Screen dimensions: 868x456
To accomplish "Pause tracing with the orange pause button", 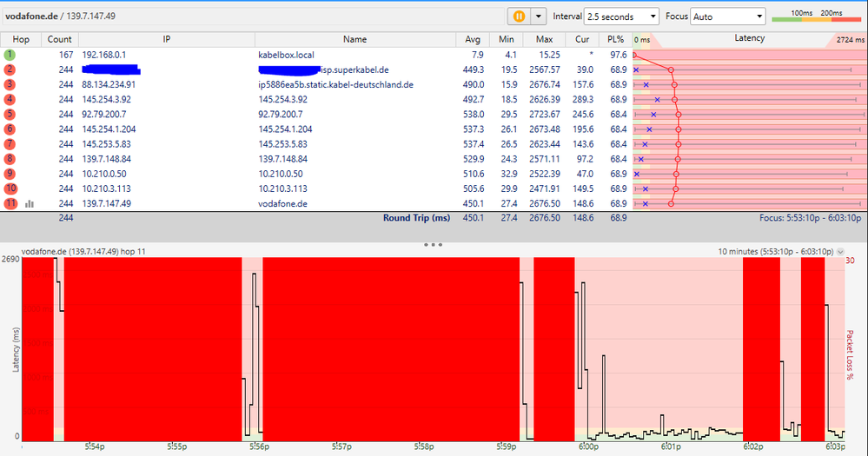I will tap(520, 17).
